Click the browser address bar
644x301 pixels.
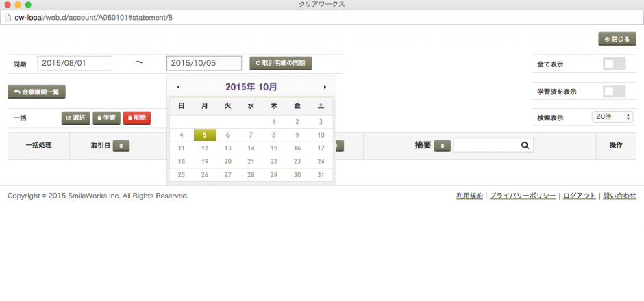click(x=322, y=18)
